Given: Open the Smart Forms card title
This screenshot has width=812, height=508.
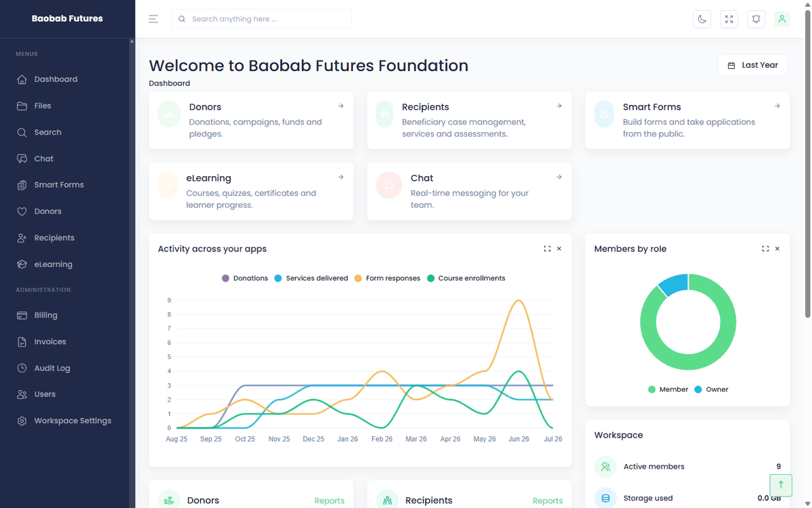Looking at the screenshot, I should (x=652, y=107).
